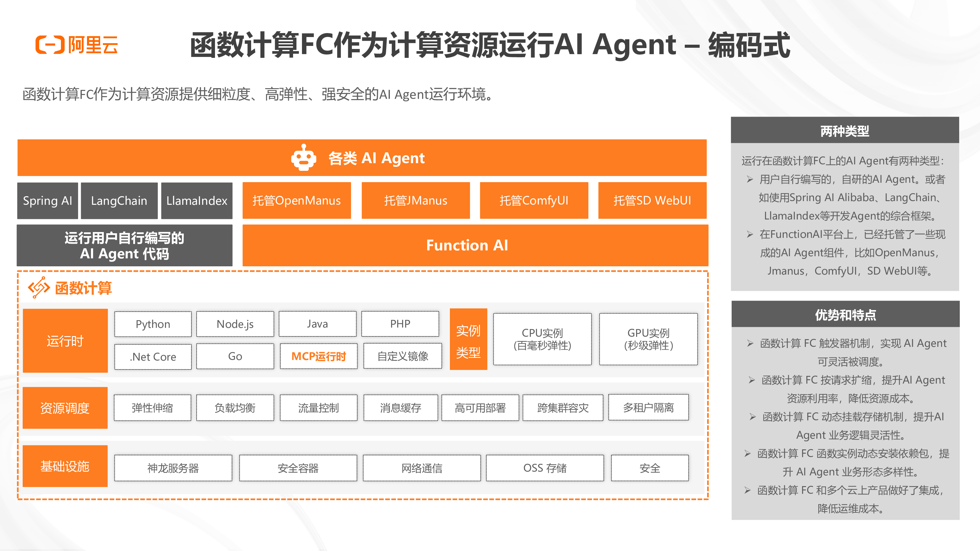
Task: Click the 托管OpenManus block
Action: tap(297, 201)
